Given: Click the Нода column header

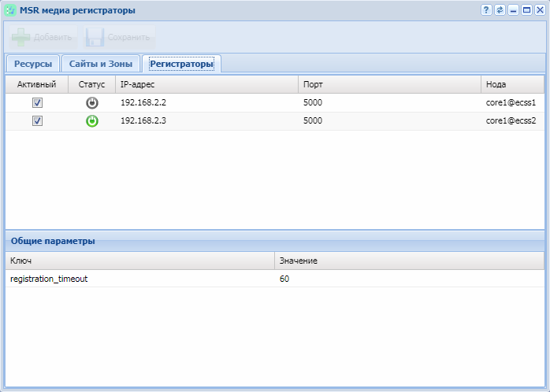Looking at the screenshot, I should (x=512, y=84).
